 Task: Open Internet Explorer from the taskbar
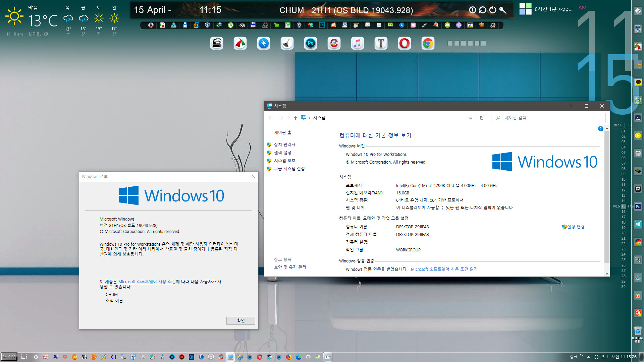(240, 357)
